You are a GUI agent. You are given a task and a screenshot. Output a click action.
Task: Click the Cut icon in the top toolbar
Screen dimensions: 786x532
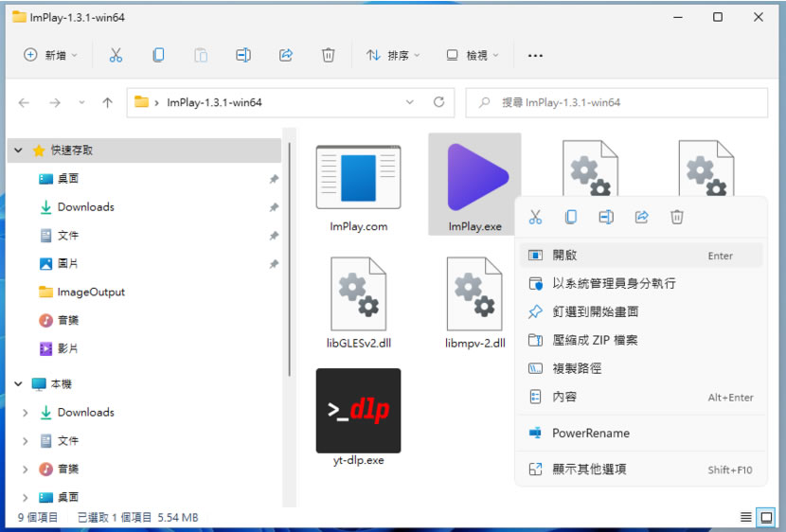(116, 55)
